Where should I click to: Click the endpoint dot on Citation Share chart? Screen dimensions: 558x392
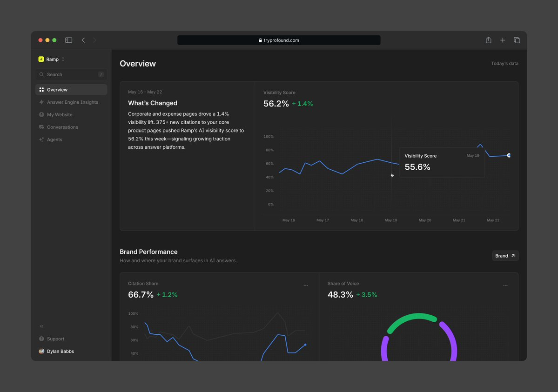305,345
